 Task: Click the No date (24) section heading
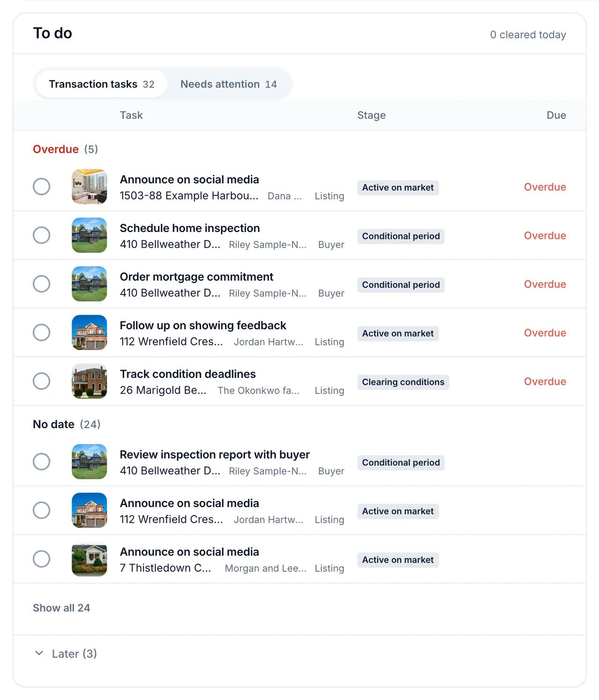click(x=66, y=424)
